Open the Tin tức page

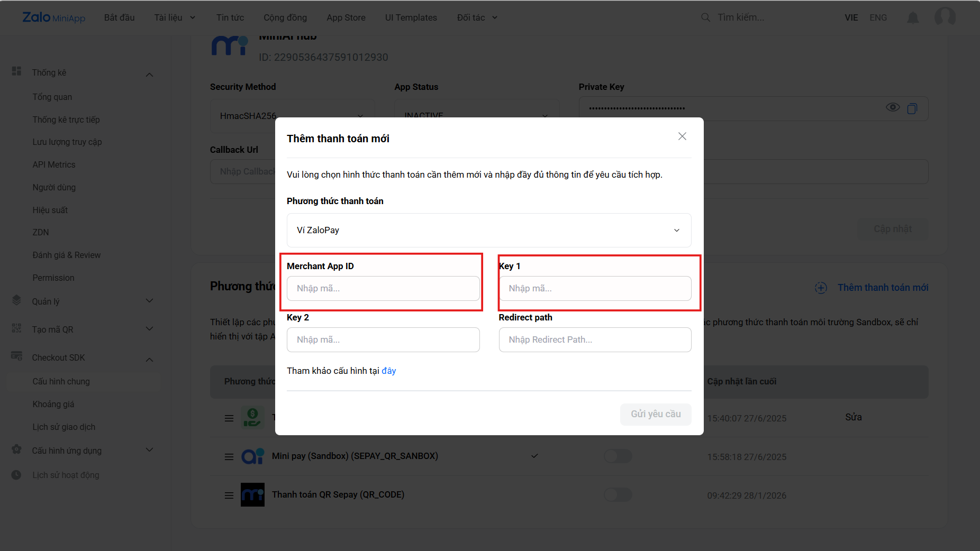(x=230, y=17)
